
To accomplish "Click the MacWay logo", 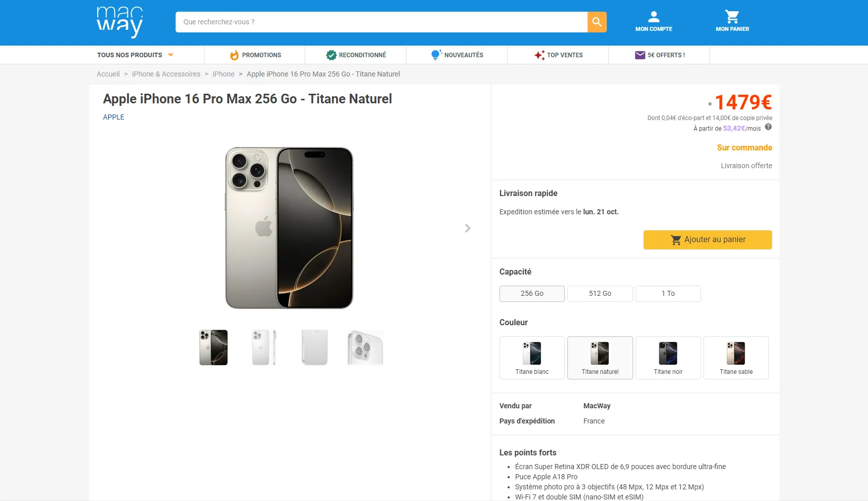I will (120, 22).
